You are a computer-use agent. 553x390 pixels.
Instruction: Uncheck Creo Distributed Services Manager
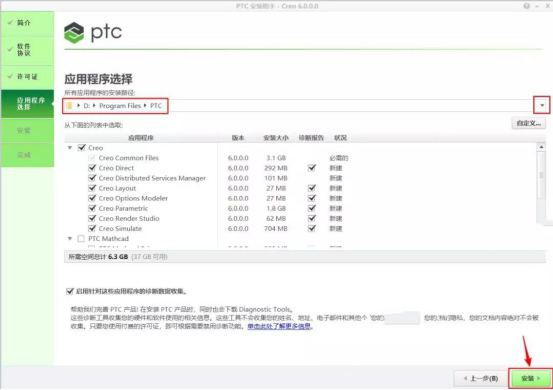(92, 178)
